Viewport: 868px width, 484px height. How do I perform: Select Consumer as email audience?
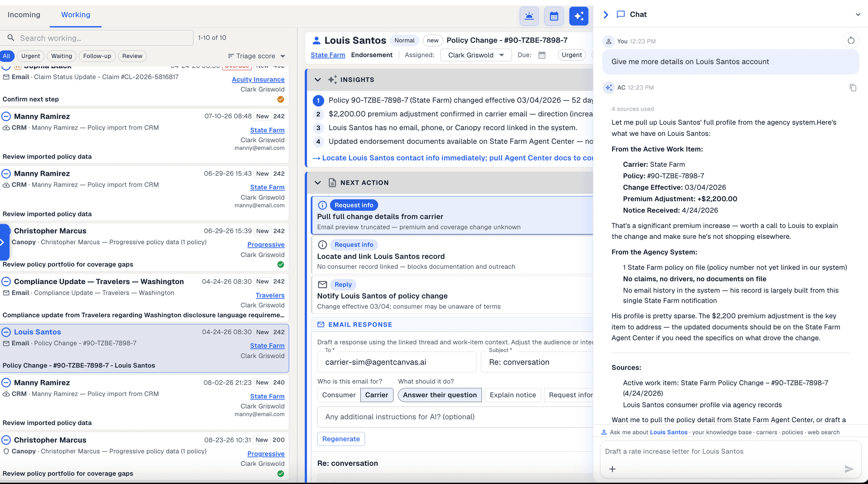339,395
